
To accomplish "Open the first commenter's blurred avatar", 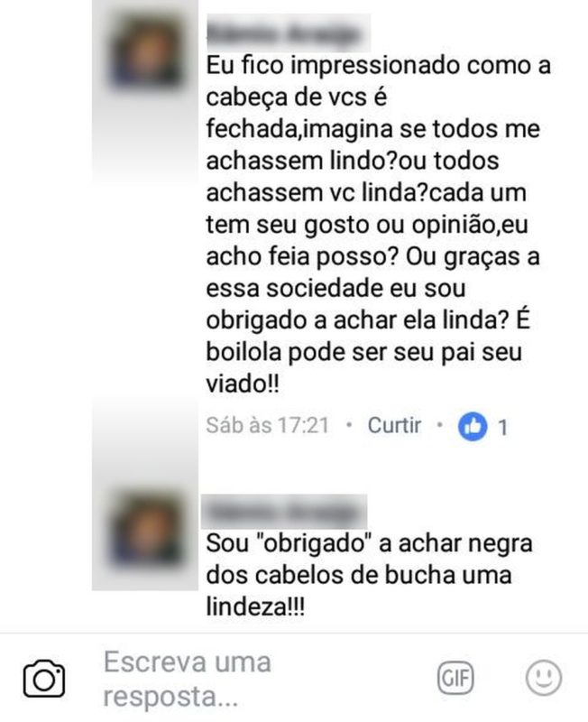I will click(x=145, y=51).
